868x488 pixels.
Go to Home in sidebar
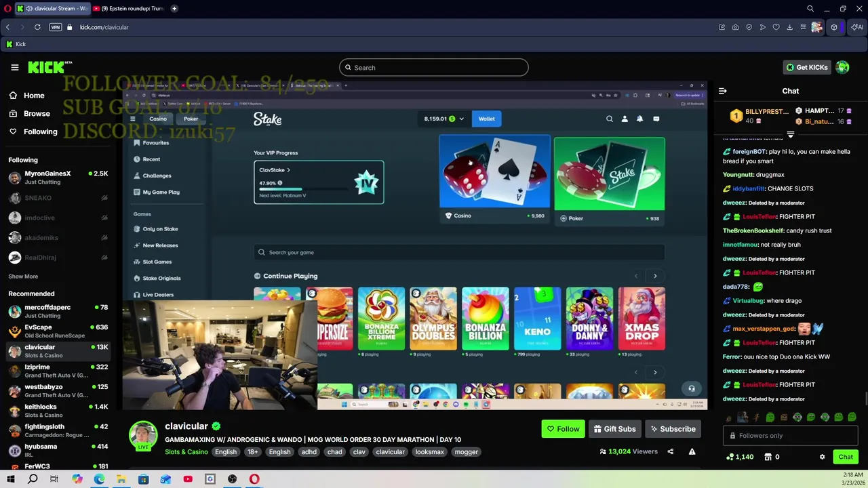(33, 96)
